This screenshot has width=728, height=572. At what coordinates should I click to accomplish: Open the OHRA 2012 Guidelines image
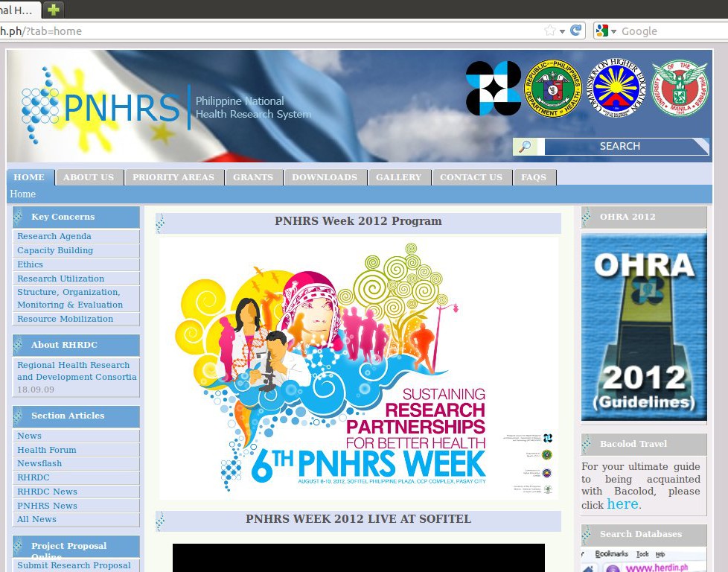coord(644,328)
